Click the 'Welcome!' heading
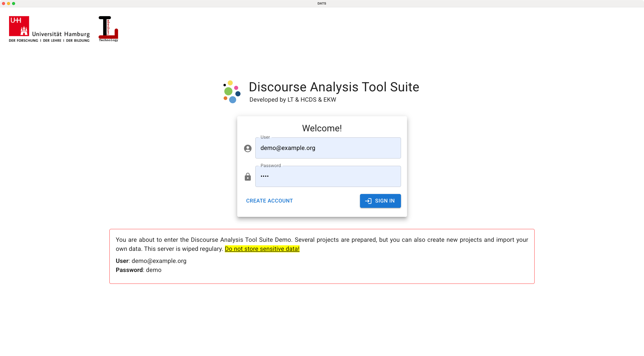Viewport: 644px width, 356px height. coord(322,128)
